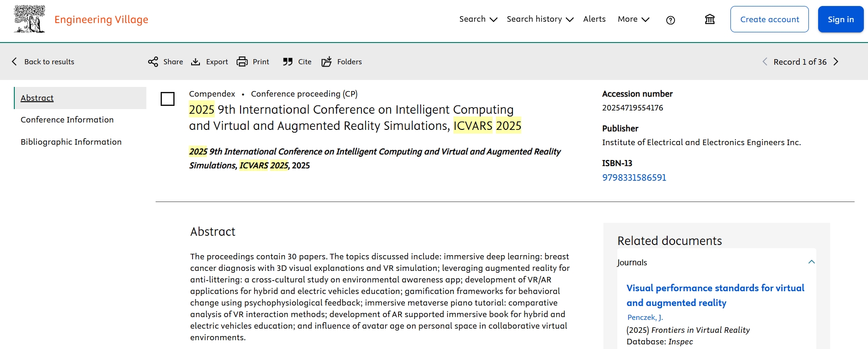Open ISBN-13 link 9798331586591
868x349 pixels.
click(634, 178)
